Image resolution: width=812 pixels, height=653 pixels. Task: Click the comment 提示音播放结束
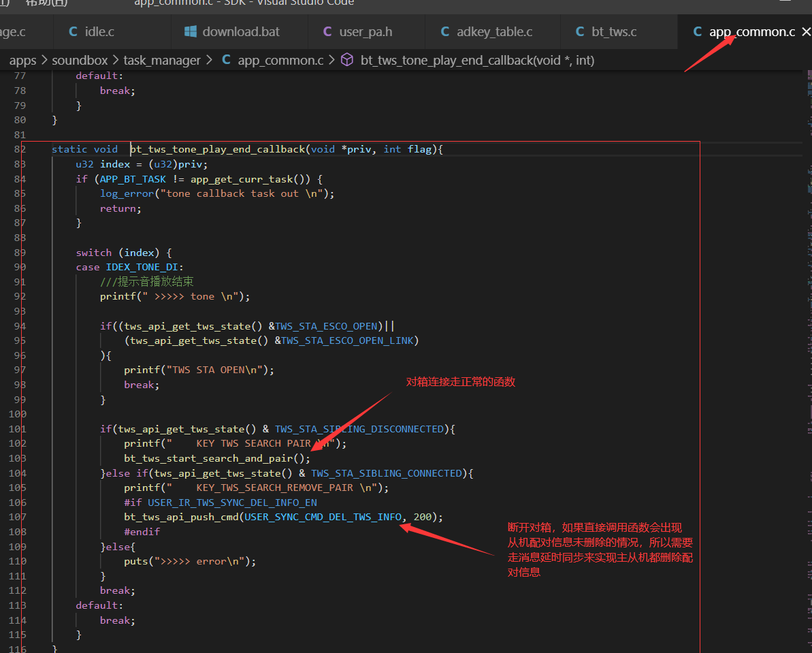tap(147, 281)
